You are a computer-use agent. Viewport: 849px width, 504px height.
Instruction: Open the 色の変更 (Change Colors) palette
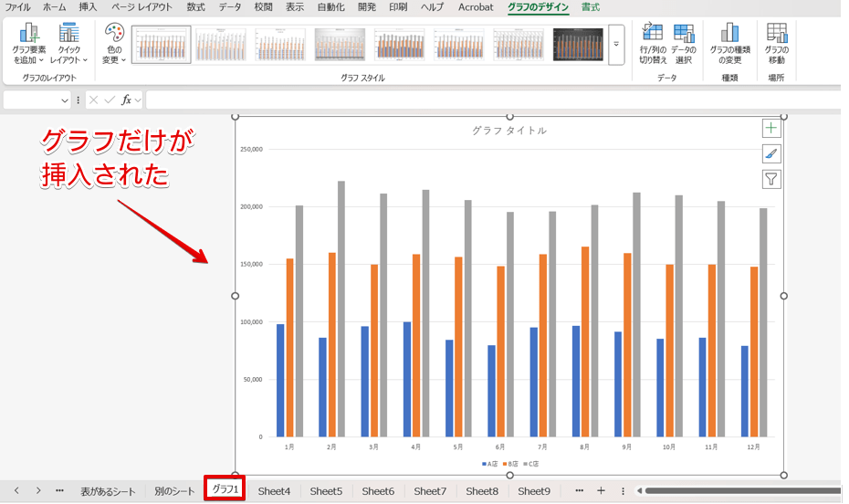114,43
